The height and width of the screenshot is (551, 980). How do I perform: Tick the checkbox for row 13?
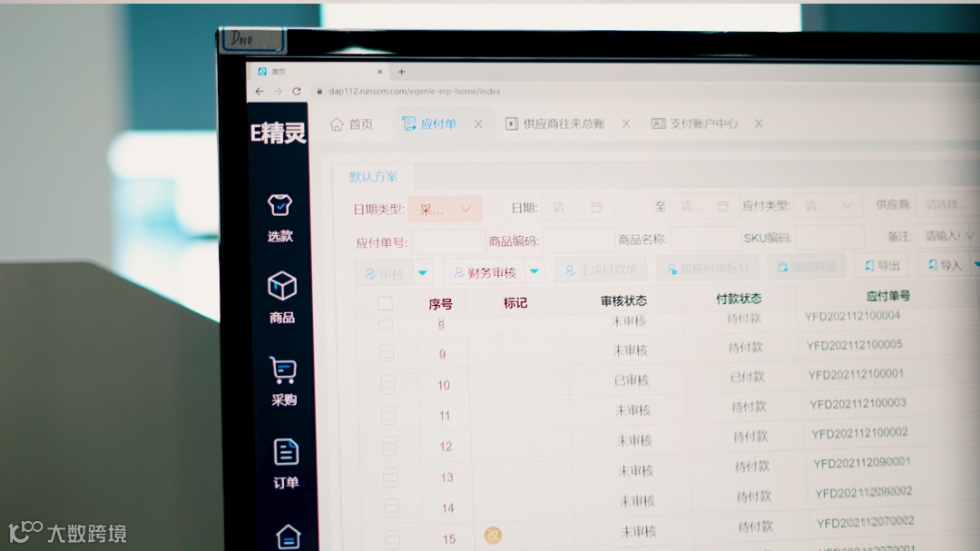pos(390,477)
